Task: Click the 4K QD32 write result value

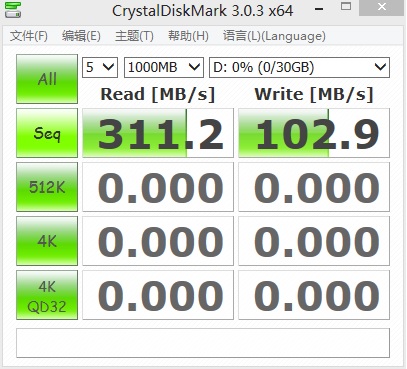Action: click(x=314, y=295)
